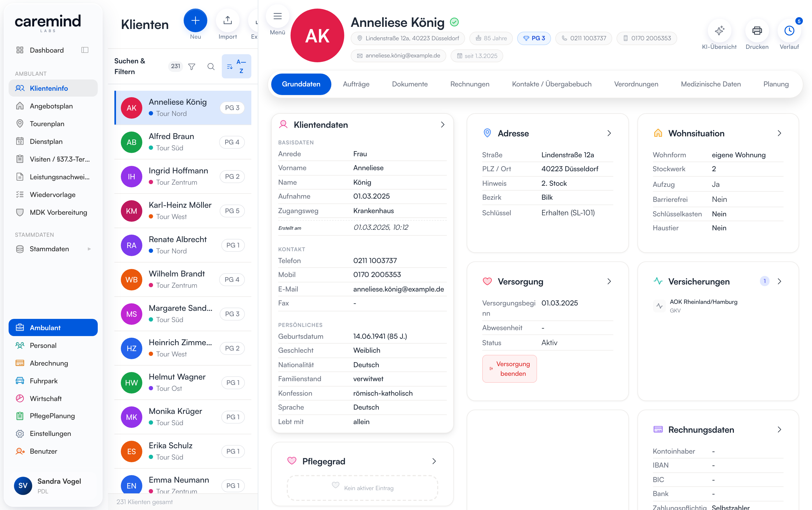Switch to the Dokumente tab
Image resolution: width=812 pixels, height=510 pixels.
pos(410,84)
